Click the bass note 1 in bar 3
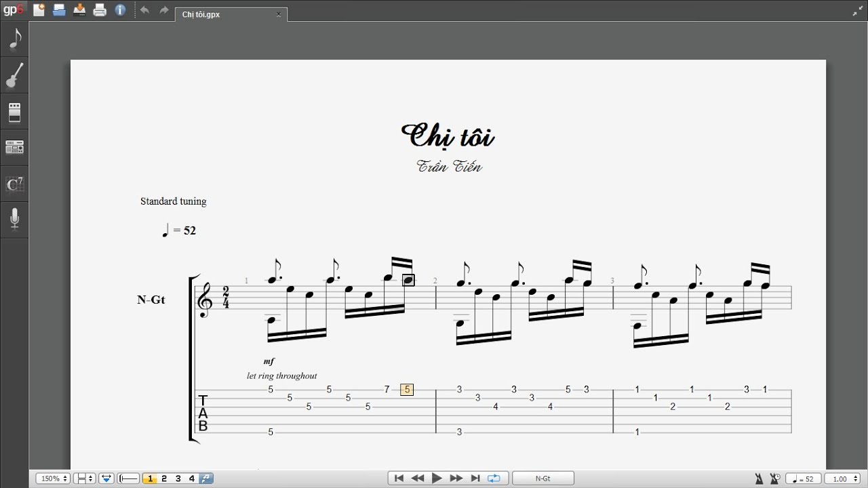Screen dimensions: 868x488 tap(637, 432)
